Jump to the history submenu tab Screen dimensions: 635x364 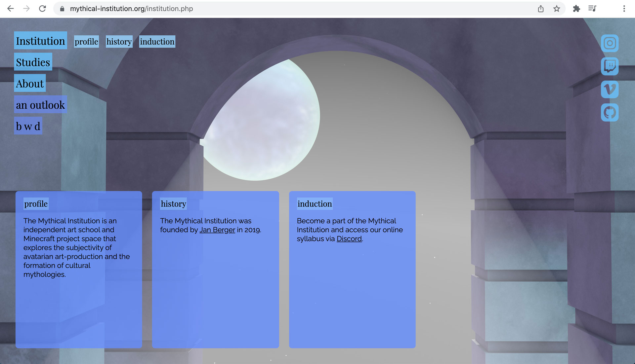point(119,42)
